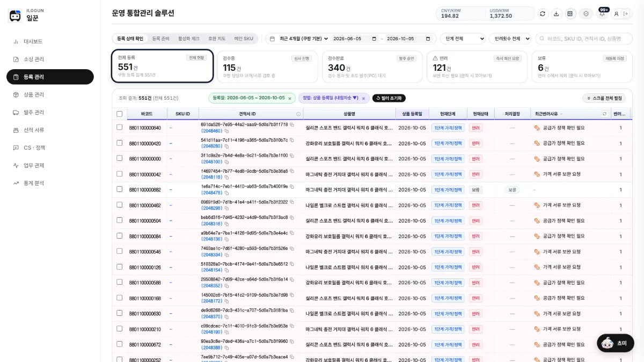
Task: Remove the 정렬 상품 등록일 sort filter chip
Action: 363,98
